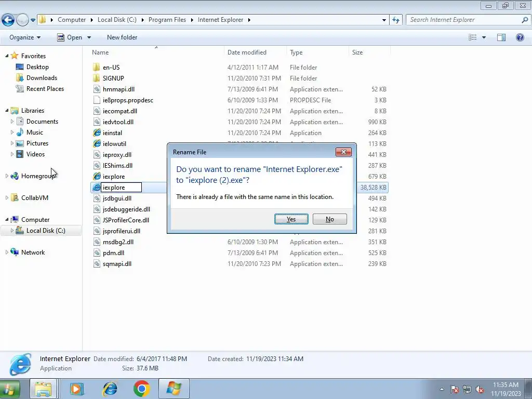Sort by Date modified column header
This screenshot has height=399, width=532.
click(247, 52)
